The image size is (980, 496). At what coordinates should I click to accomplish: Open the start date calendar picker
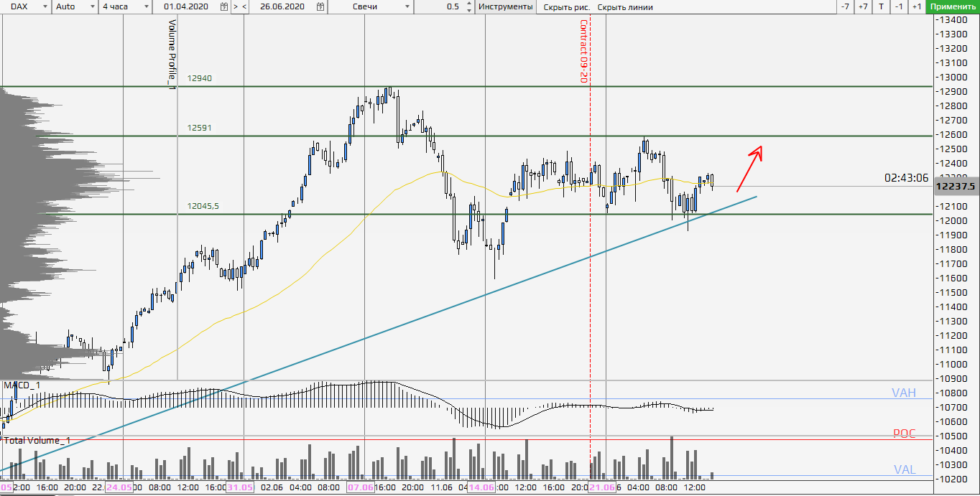coord(224,6)
